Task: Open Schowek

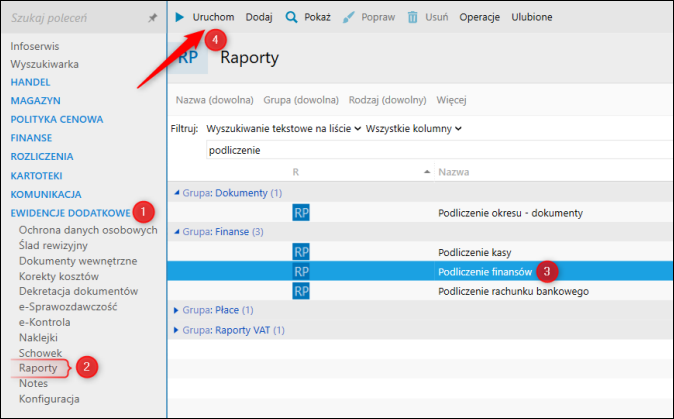Action: click(x=40, y=353)
